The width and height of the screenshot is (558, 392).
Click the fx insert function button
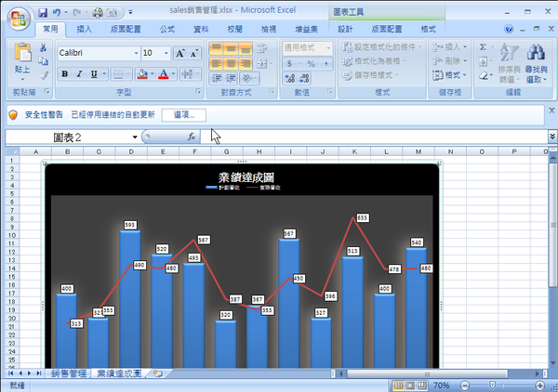click(191, 137)
